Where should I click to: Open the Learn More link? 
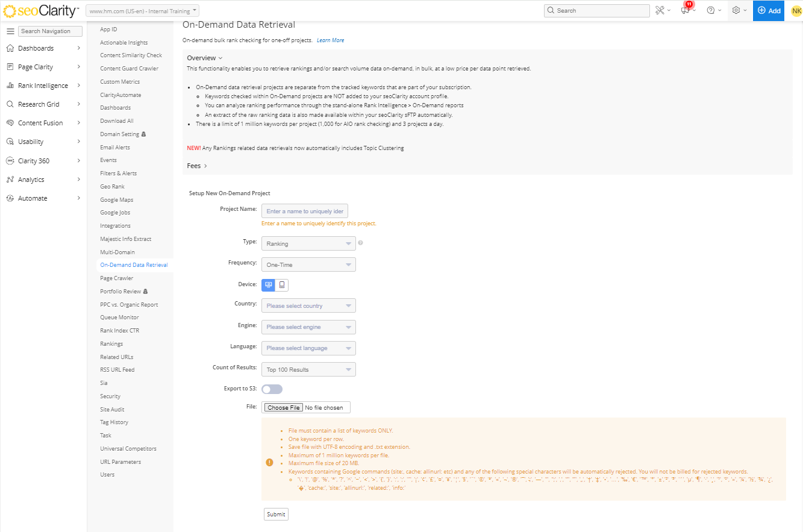pos(330,40)
